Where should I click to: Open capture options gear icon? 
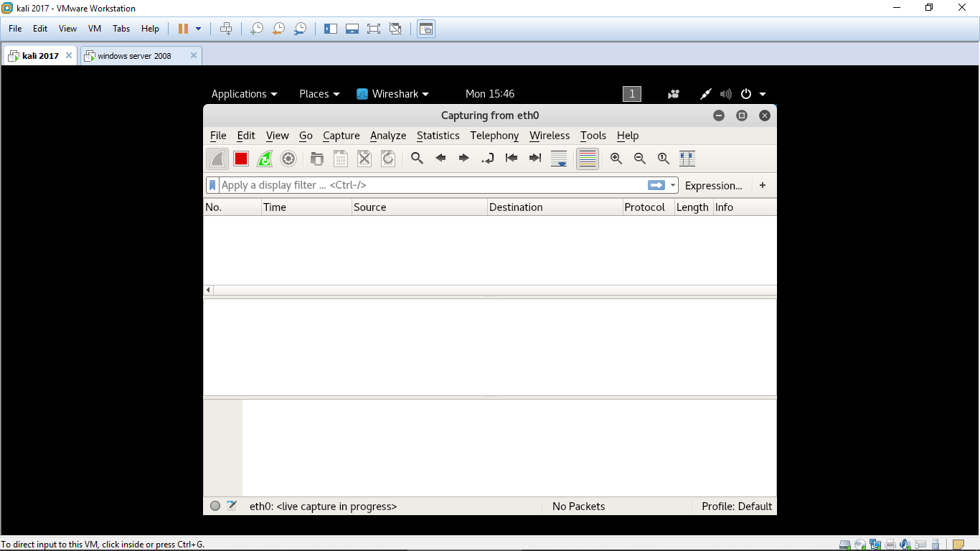[288, 159]
